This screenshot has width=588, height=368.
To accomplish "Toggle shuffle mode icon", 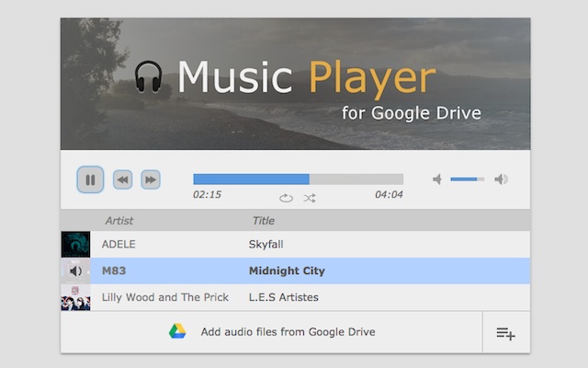I will pyautogui.click(x=310, y=198).
